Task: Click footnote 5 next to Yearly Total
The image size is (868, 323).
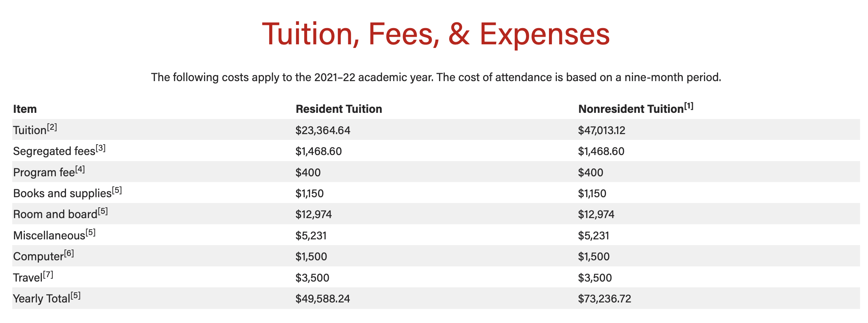Action: [x=76, y=296]
